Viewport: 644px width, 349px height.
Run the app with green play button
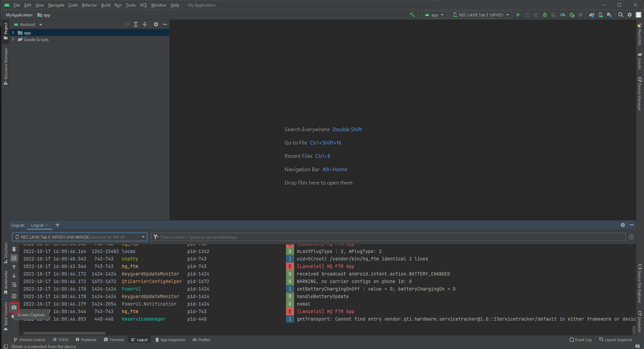click(518, 15)
